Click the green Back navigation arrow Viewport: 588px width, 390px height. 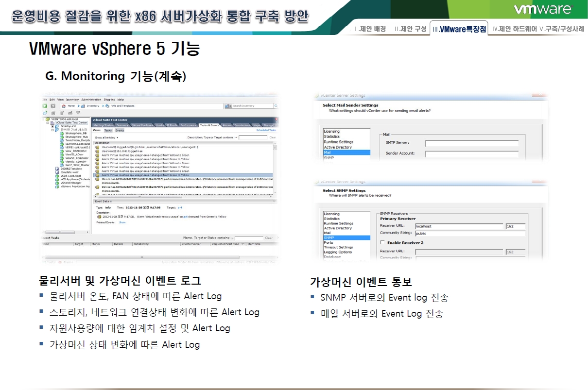pyautogui.click(x=45, y=105)
